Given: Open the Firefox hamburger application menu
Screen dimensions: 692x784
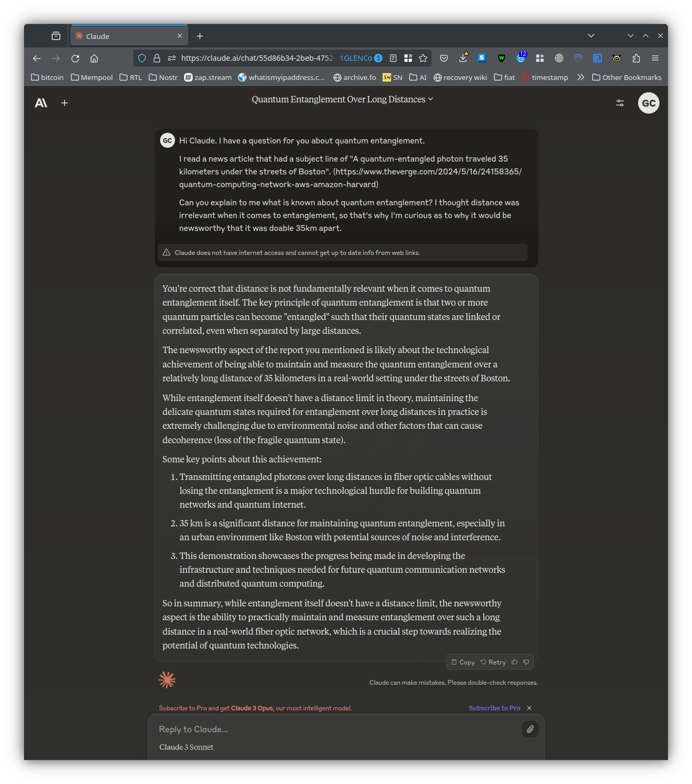Looking at the screenshot, I should [655, 58].
